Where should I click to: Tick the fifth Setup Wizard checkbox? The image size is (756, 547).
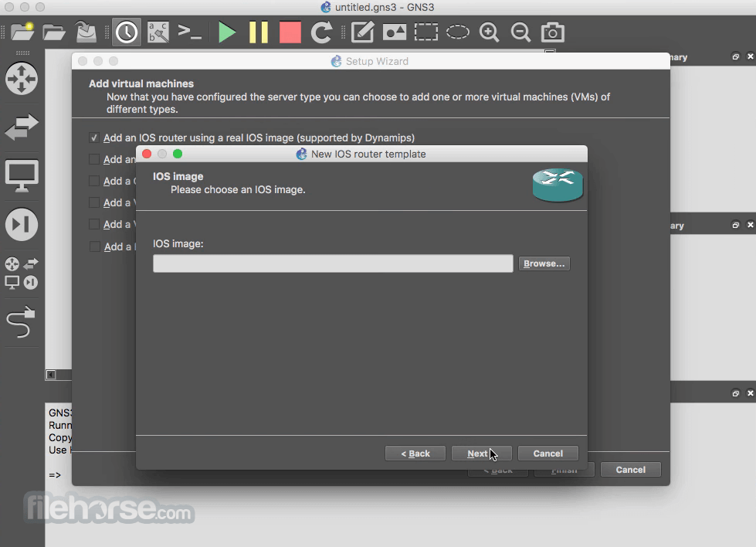[x=94, y=224]
